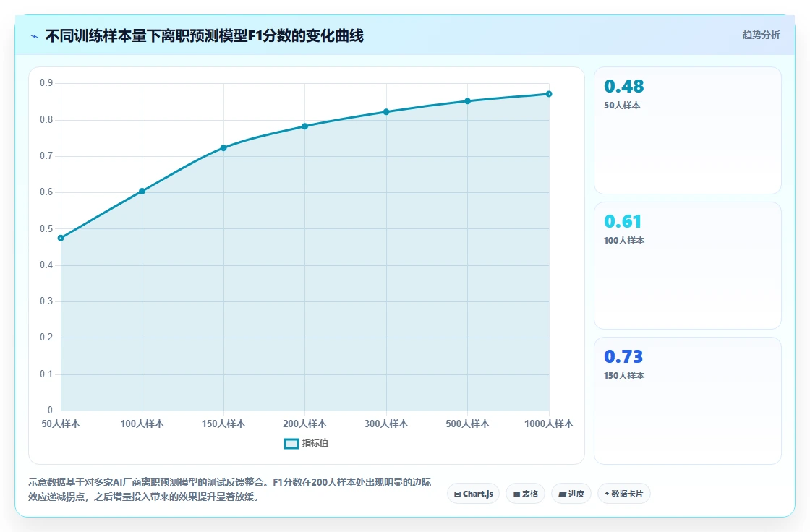Click the footnote text starting with 示意数据基于
Screen dimensions: 810x532
[230, 489]
